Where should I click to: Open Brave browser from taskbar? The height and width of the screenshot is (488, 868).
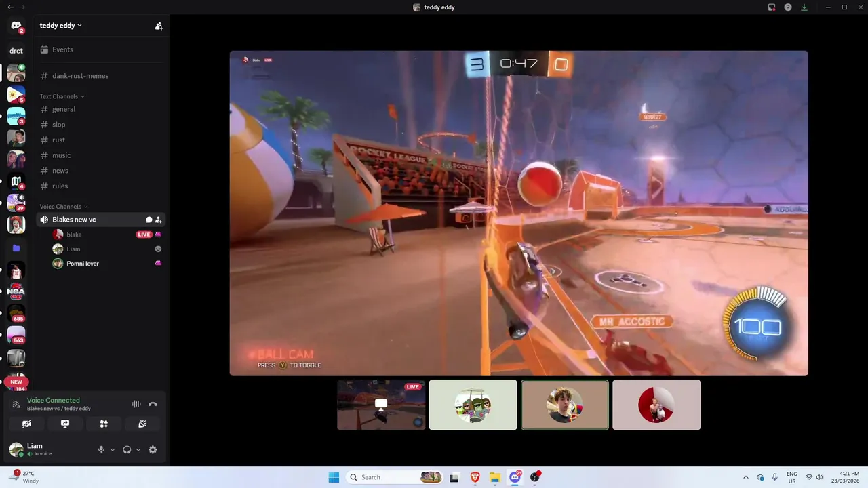[475, 477]
